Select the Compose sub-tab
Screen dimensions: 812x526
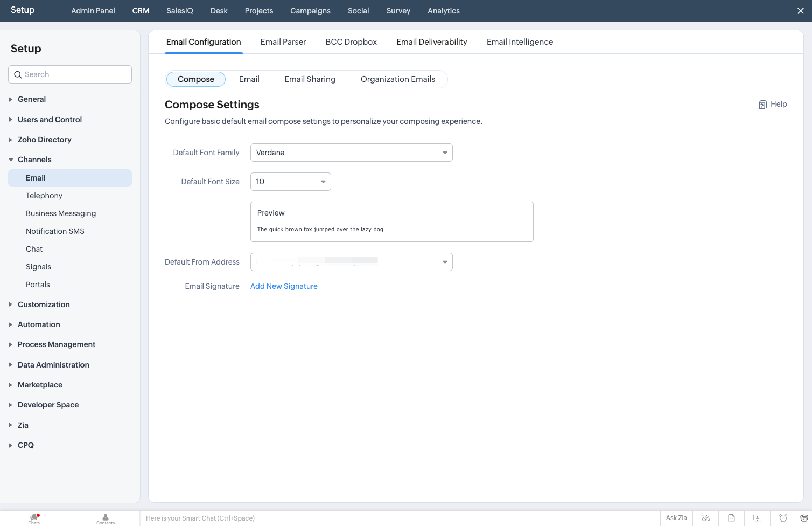click(196, 79)
